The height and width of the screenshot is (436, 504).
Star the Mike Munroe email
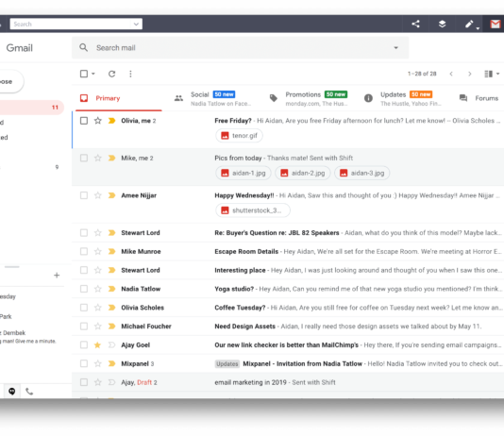pos(98,252)
